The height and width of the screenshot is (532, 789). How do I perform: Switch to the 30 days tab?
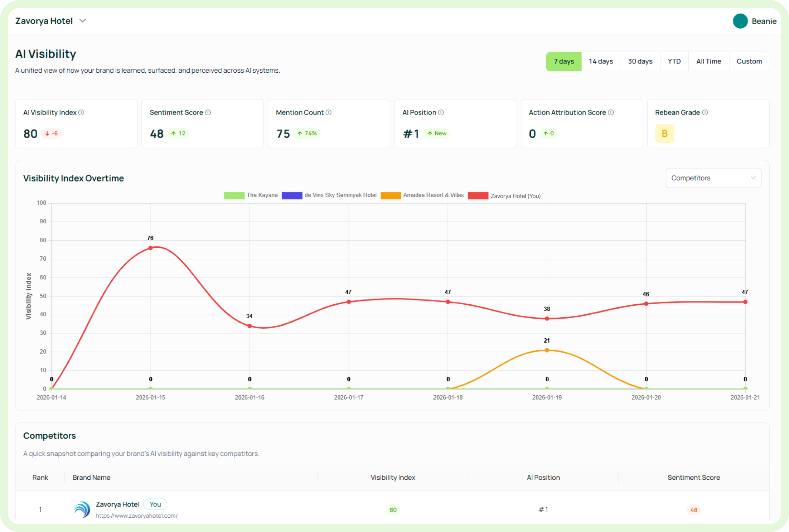640,61
